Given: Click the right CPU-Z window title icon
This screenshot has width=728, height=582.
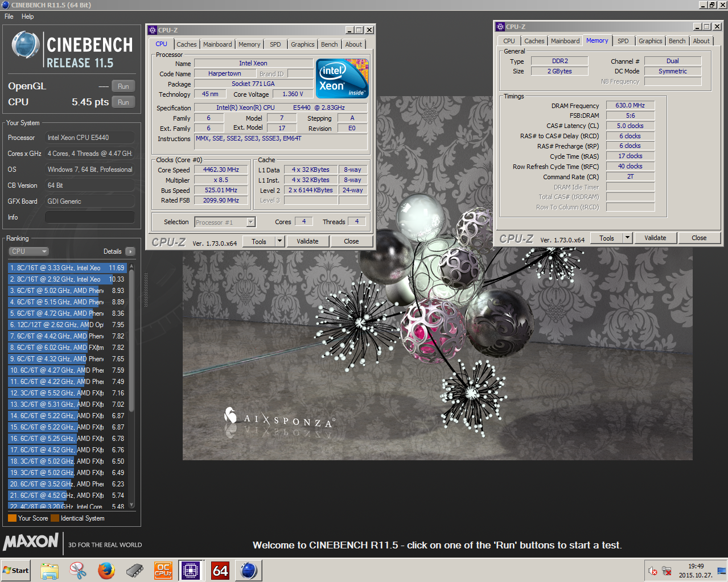Looking at the screenshot, I should [500, 27].
